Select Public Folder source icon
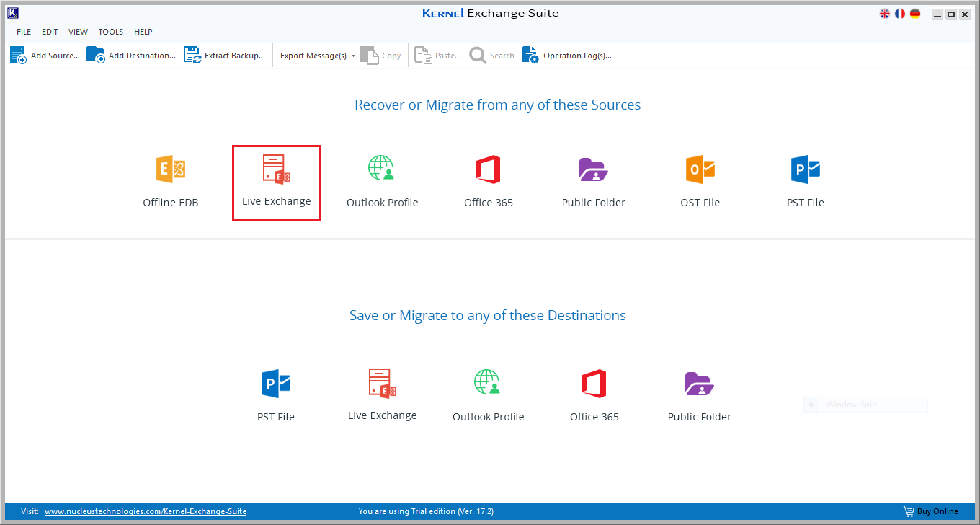 593,182
